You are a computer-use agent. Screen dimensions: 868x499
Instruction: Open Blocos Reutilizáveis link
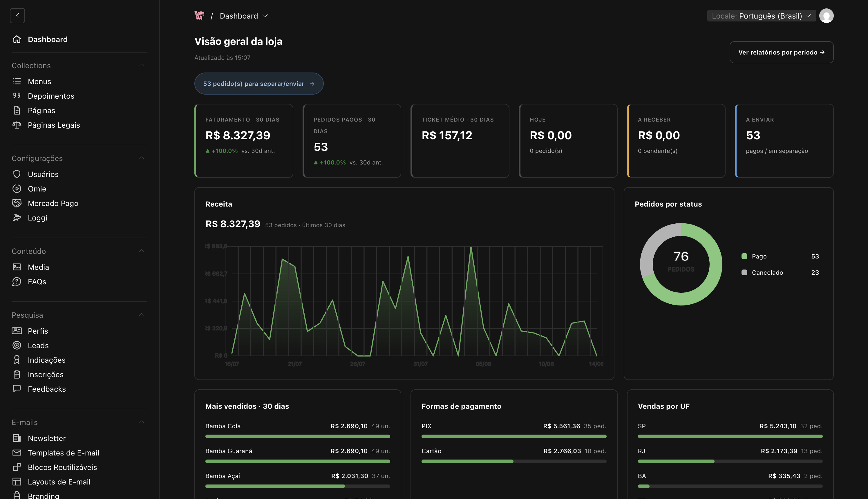pyautogui.click(x=62, y=467)
